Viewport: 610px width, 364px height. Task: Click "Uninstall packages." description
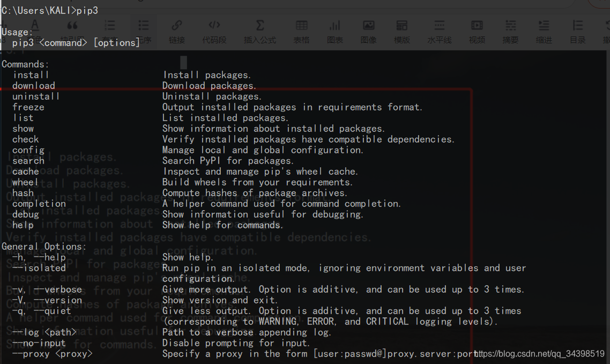coord(212,96)
